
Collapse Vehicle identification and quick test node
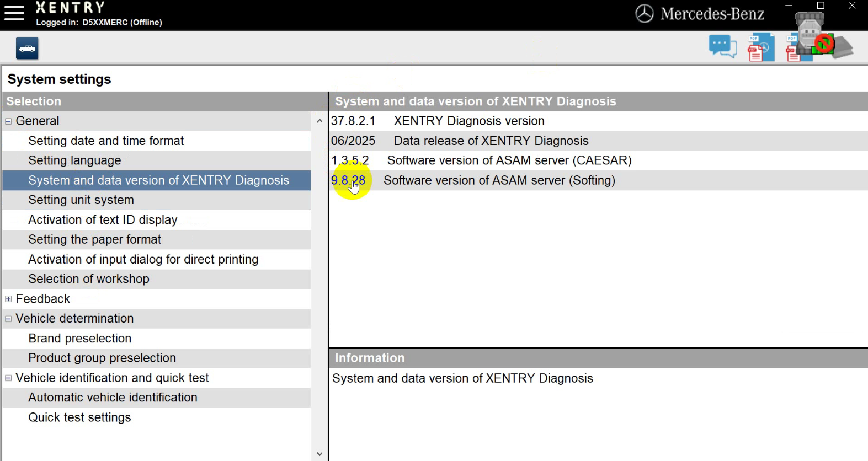point(8,378)
